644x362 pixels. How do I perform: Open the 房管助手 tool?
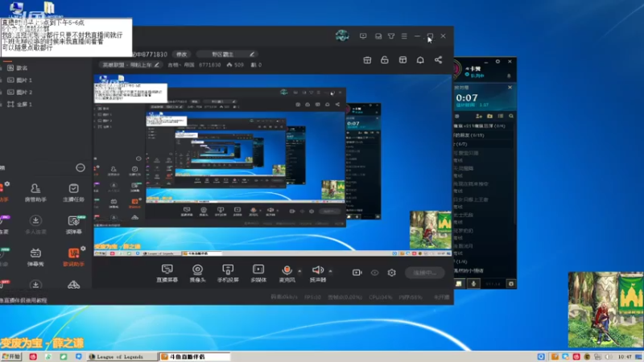click(35, 193)
